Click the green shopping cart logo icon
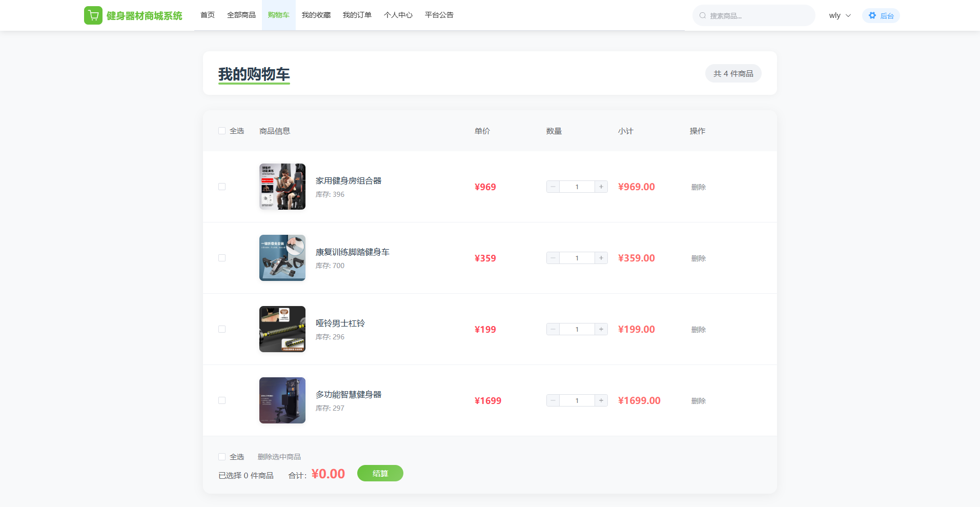This screenshot has width=980, height=507. tap(93, 15)
